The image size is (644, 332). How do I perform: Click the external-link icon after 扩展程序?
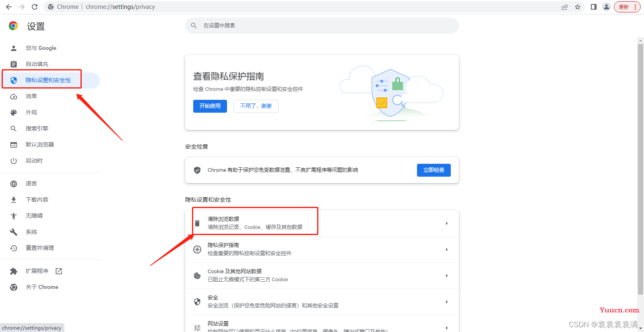tap(59, 271)
